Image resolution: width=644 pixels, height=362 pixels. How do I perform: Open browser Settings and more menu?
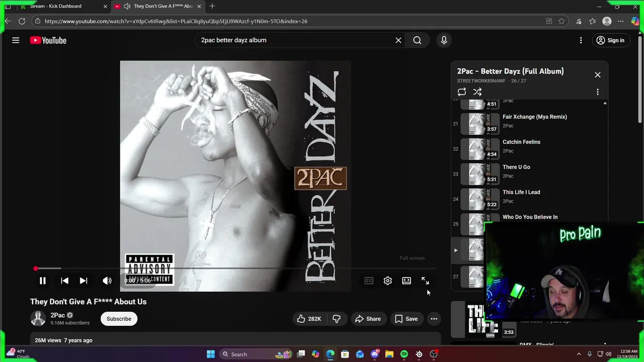pyautogui.click(x=621, y=21)
